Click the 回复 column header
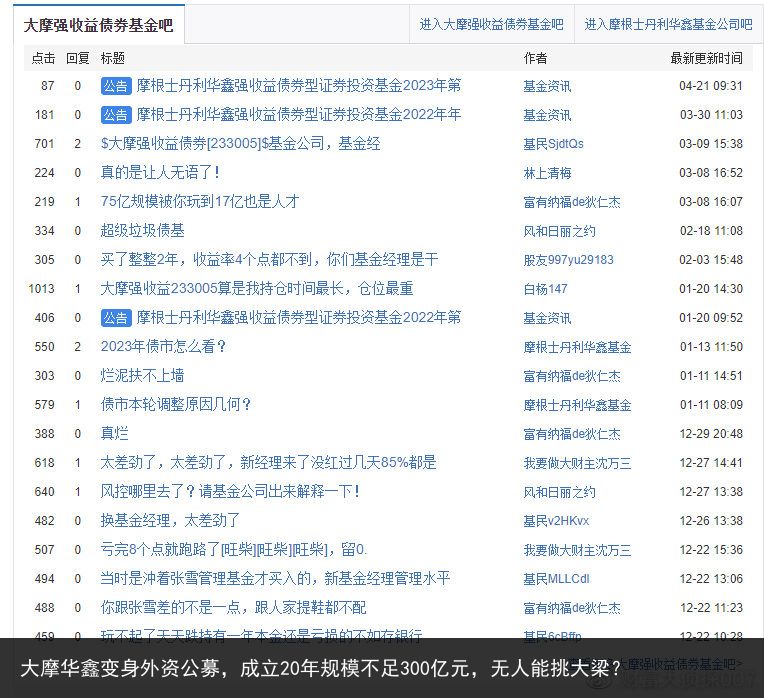This screenshot has width=764, height=698. [78, 58]
